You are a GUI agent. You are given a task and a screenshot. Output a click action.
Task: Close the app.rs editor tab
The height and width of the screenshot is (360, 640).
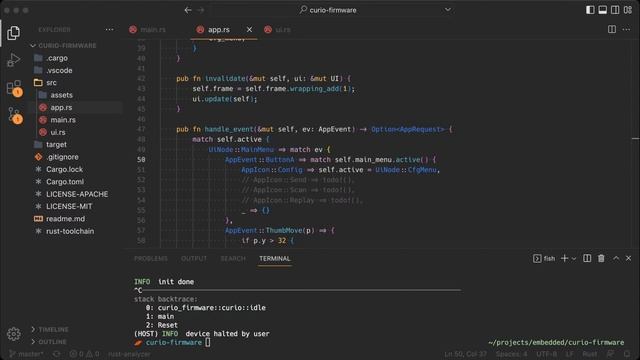(x=249, y=29)
